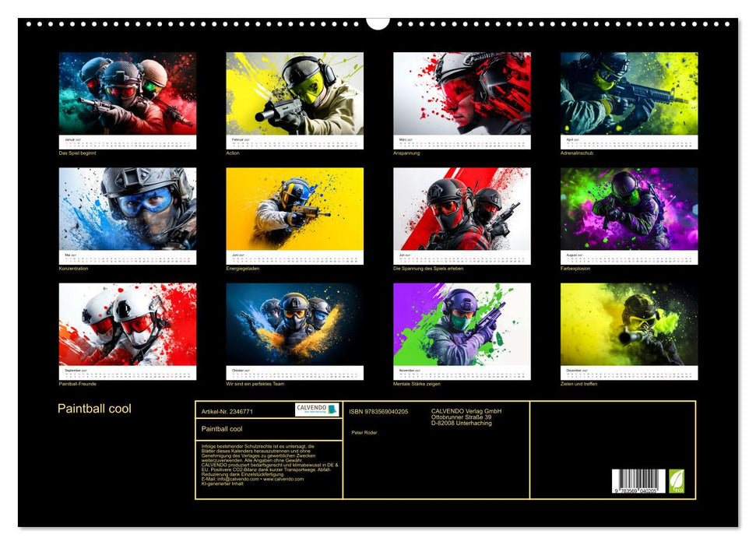Click the large 'Paintball cool' title

tap(94, 409)
